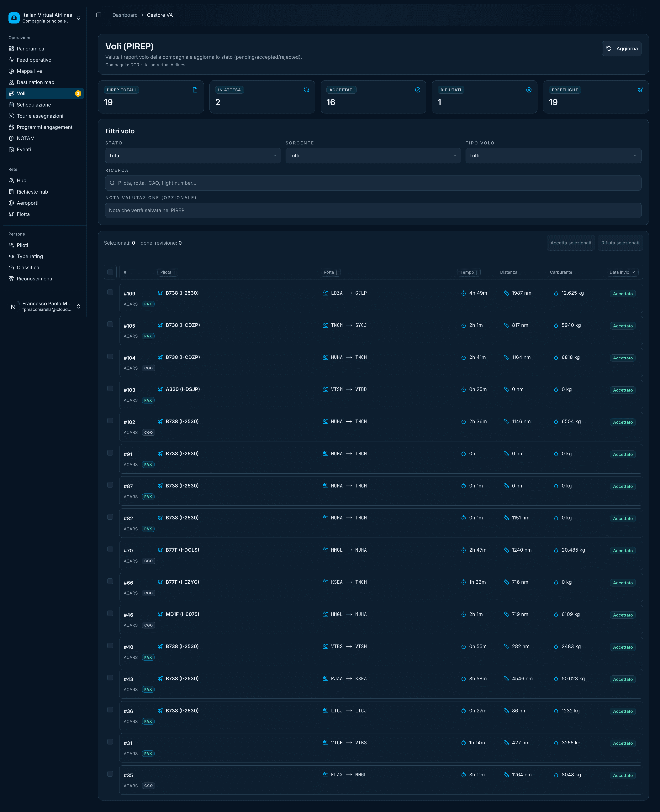The width and height of the screenshot is (660, 812).
Task: Click the Nota valutazione input field
Action: pyautogui.click(x=373, y=211)
